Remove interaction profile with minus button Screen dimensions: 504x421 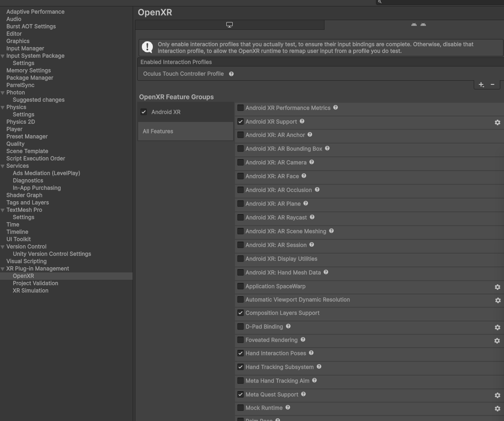493,84
